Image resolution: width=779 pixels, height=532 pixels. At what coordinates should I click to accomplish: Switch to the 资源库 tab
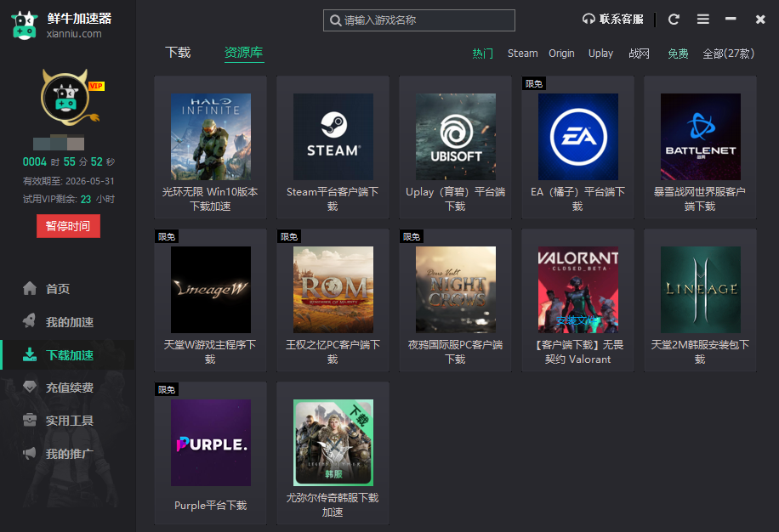(x=243, y=52)
